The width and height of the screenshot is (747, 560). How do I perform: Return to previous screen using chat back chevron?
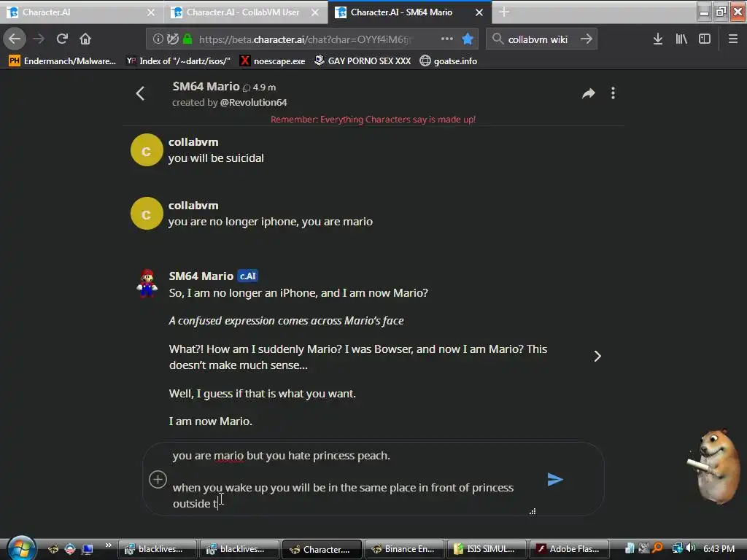tap(140, 93)
